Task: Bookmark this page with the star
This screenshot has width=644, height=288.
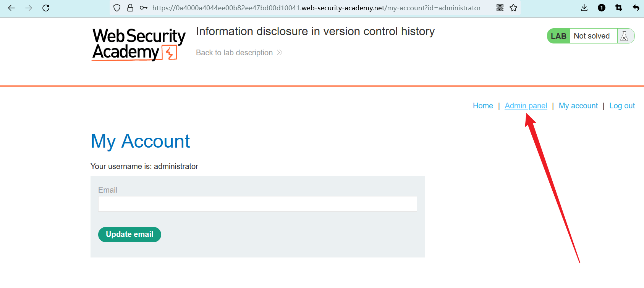Action: click(513, 8)
